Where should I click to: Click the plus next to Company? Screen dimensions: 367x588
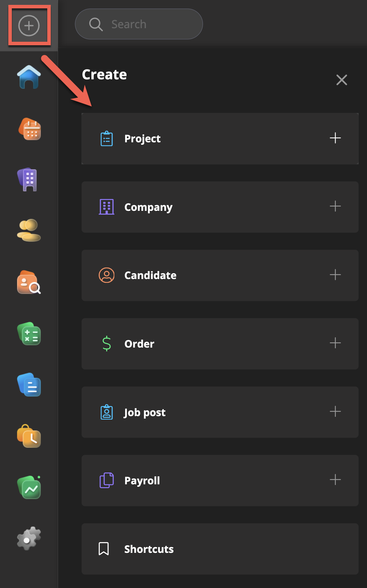click(x=335, y=206)
